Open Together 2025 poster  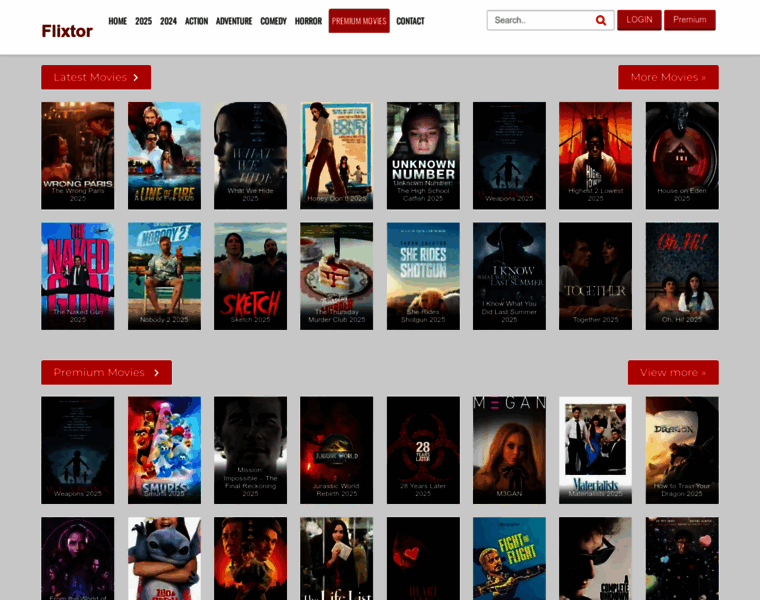(x=595, y=276)
